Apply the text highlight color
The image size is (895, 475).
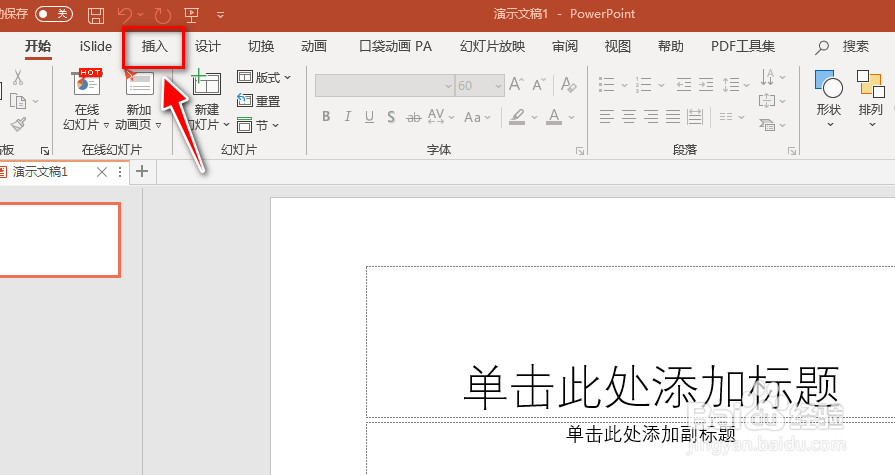click(x=517, y=116)
